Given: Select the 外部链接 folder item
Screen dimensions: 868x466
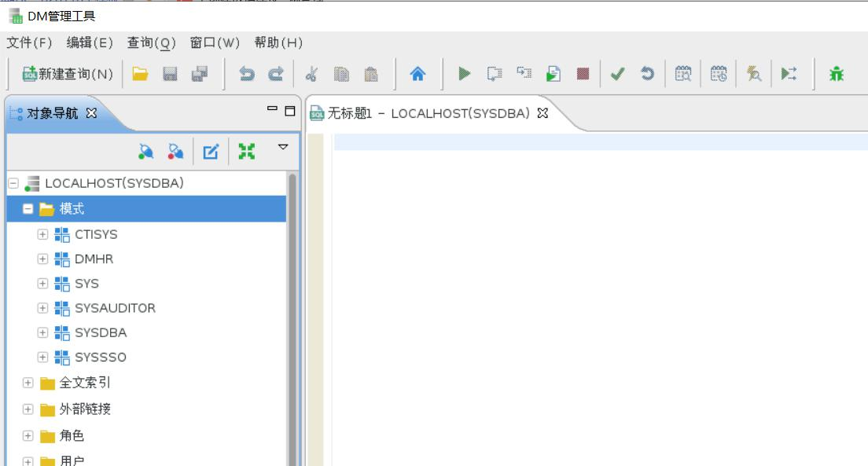Looking at the screenshot, I should click(x=85, y=409).
